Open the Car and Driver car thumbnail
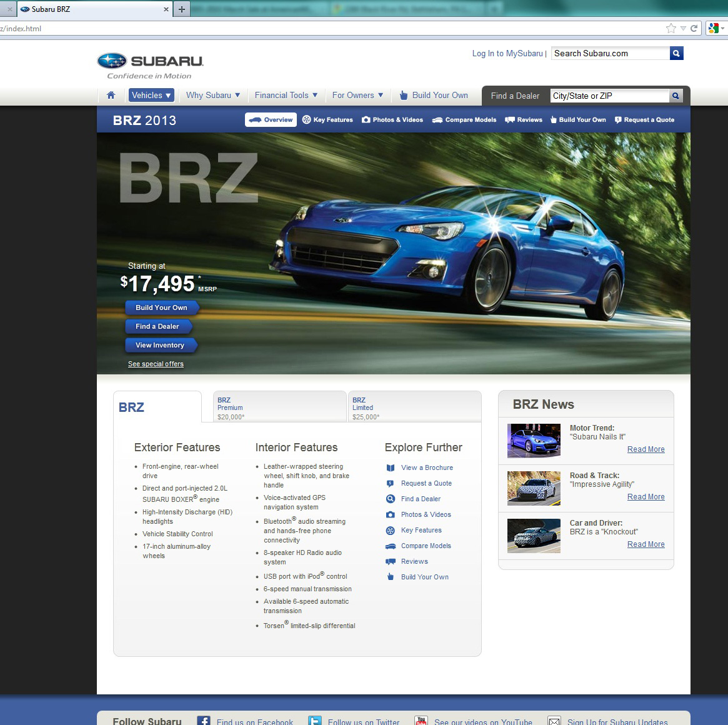 click(x=534, y=536)
